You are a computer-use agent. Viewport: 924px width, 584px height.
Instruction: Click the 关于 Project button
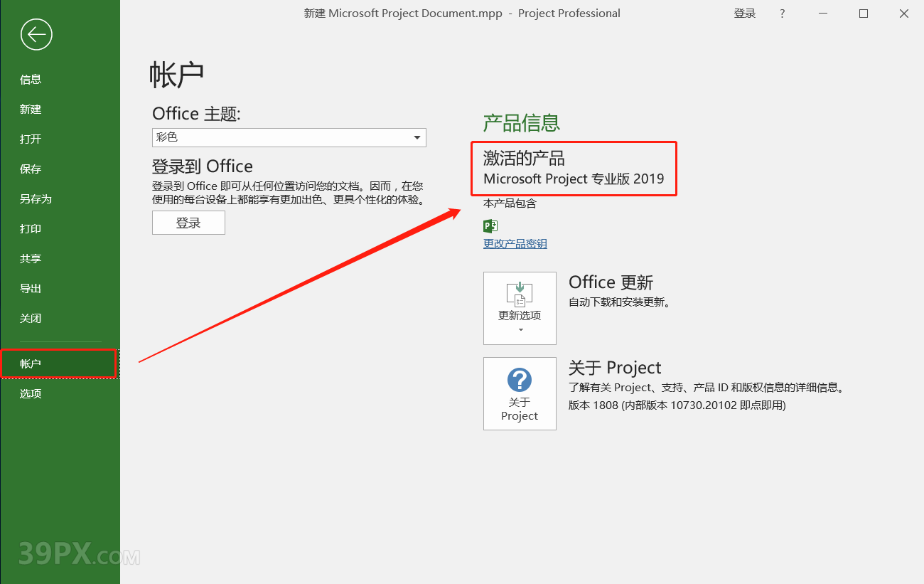point(520,393)
